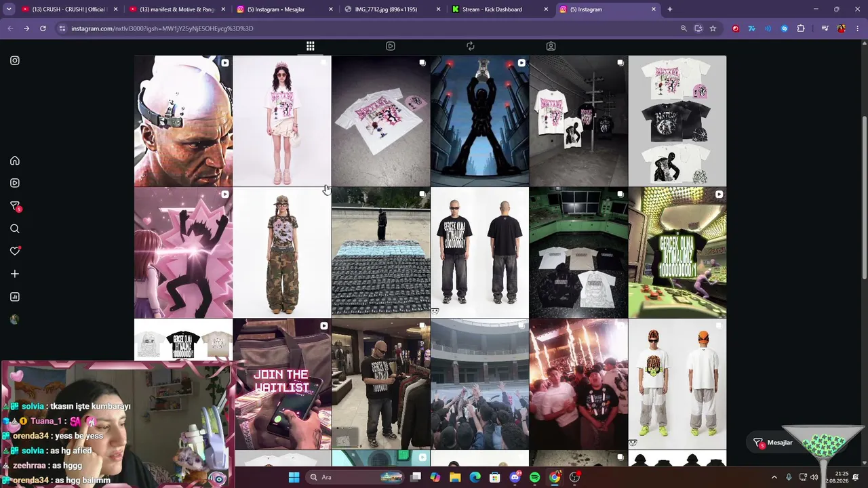Click the page vertical scrollbar thumb
Viewport: 868px width, 488px height.
tap(864, 197)
